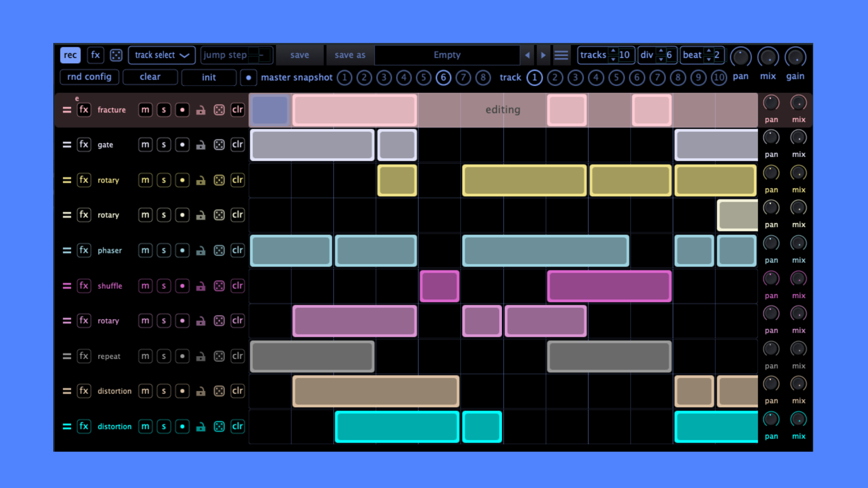The image size is (868, 488).
Task: Click the rnd config button
Action: tap(89, 77)
